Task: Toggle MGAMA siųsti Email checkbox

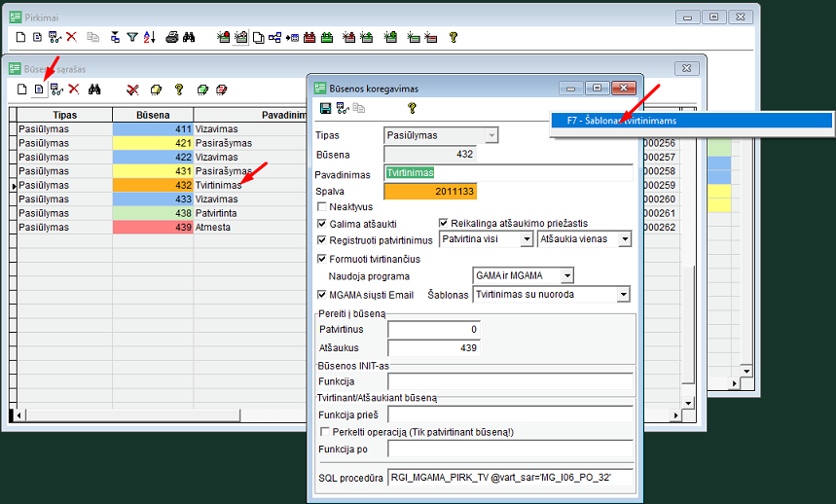Action: coord(323,294)
